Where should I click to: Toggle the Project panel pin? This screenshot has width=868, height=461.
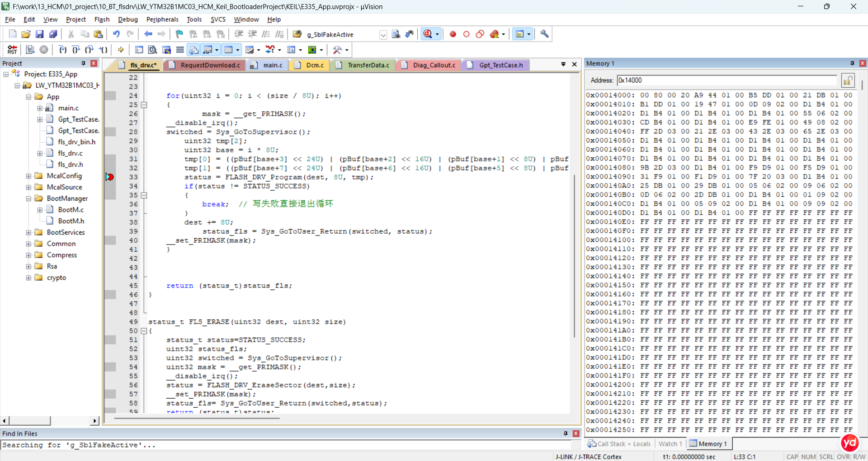tap(83, 63)
